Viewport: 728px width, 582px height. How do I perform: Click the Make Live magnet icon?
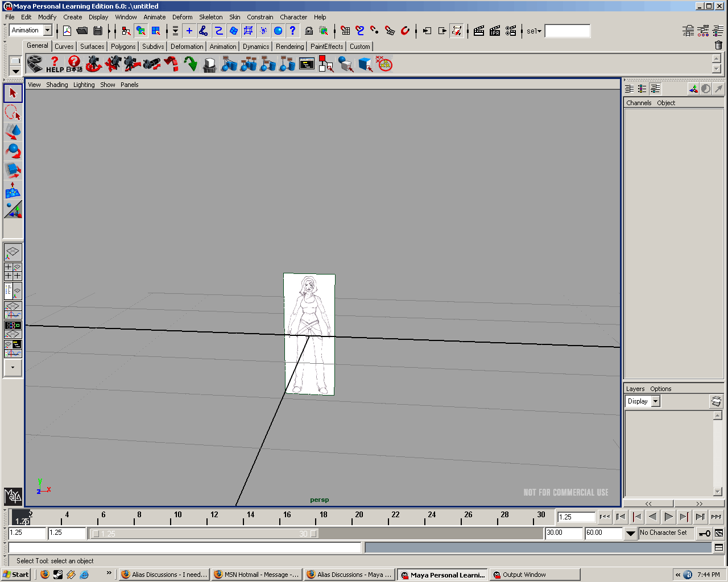coord(405,31)
